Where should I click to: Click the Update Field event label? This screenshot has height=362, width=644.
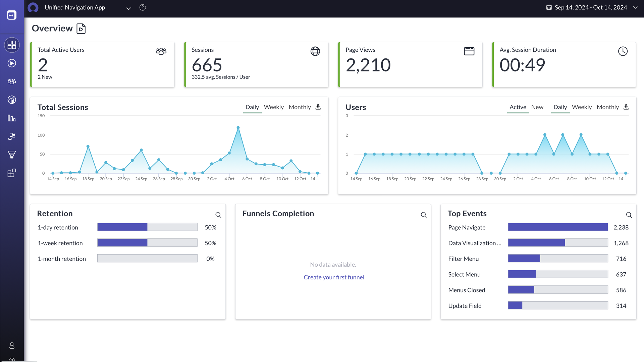click(x=465, y=306)
